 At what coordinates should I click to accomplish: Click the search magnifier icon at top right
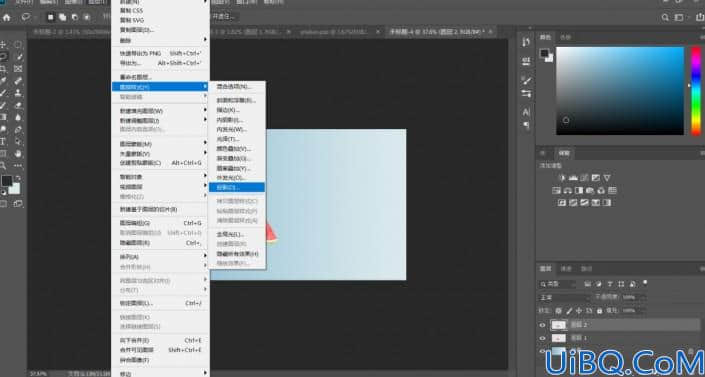click(x=665, y=18)
